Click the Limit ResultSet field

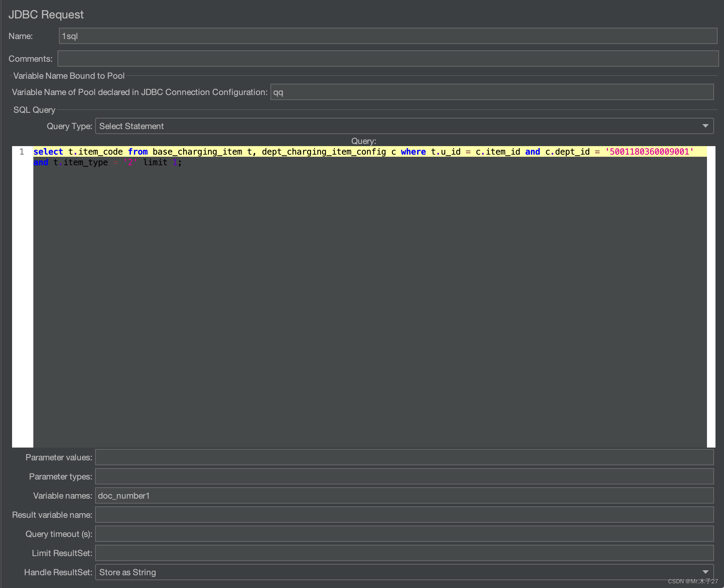pos(404,553)
